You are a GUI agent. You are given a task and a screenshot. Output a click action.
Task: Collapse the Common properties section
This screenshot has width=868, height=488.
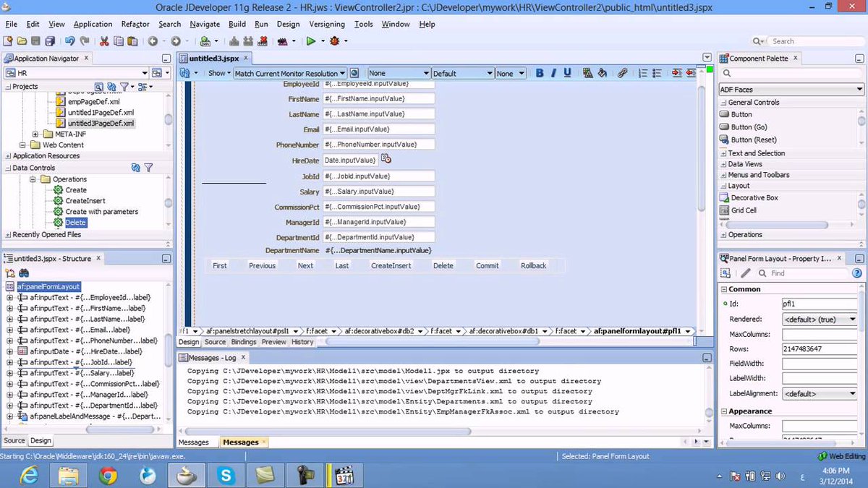pos(723,289)
